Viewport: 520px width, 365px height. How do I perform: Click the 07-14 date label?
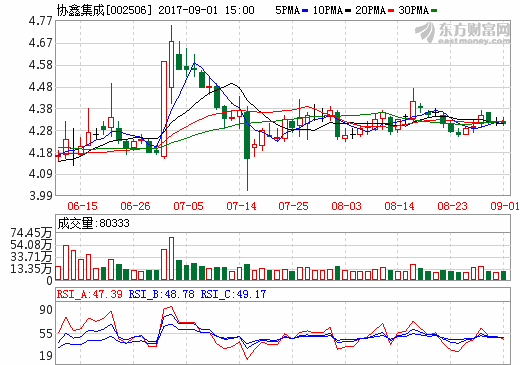click(x=241, y=206)
